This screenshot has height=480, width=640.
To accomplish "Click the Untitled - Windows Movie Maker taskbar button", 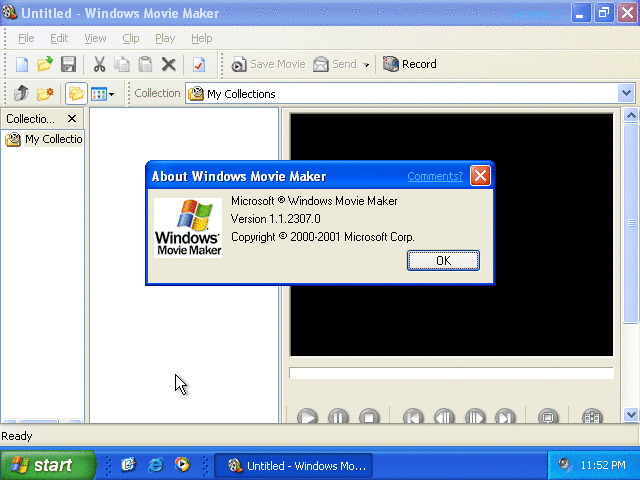I will 294,466.
